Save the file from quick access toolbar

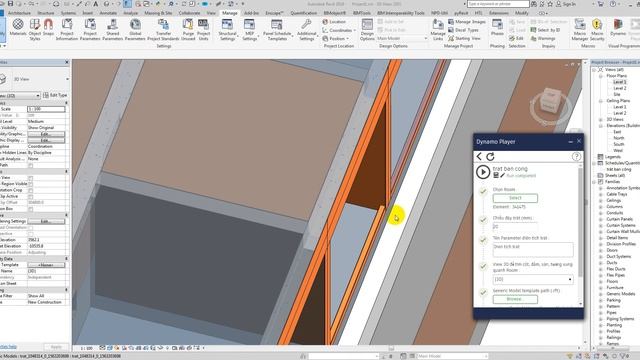coord(10,4)
